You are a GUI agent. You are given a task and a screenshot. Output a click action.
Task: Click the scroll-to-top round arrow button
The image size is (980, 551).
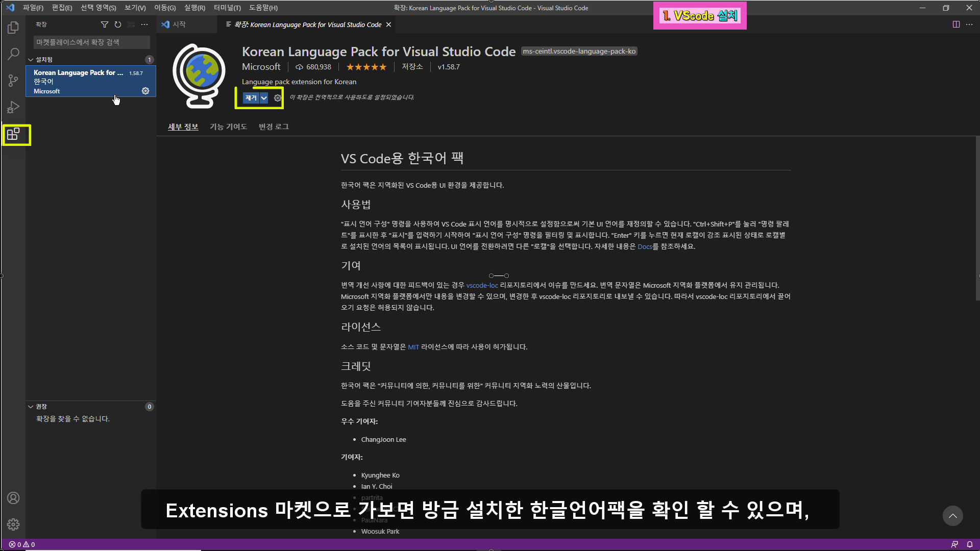[952, 516]
